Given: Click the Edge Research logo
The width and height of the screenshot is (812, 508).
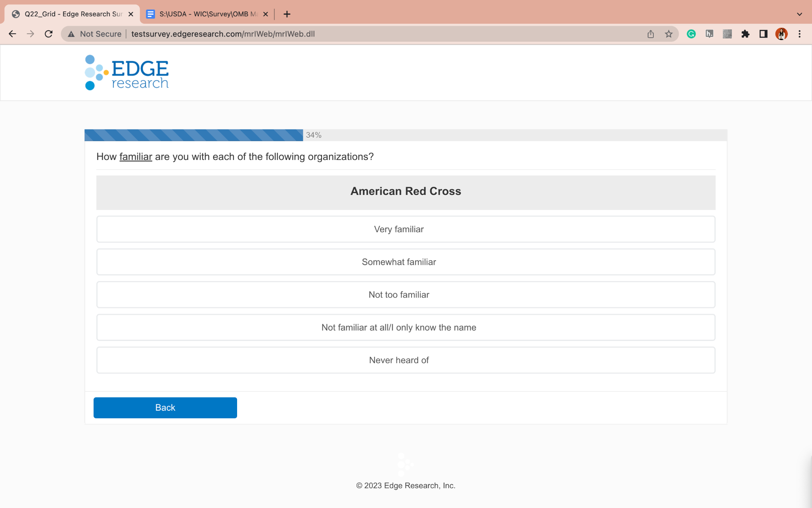Looking at the screenshot, I should (127, 73).
